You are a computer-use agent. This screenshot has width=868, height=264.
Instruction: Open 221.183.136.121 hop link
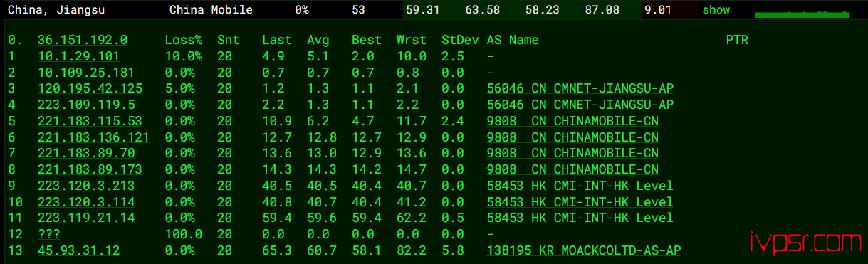click(93, 137)
